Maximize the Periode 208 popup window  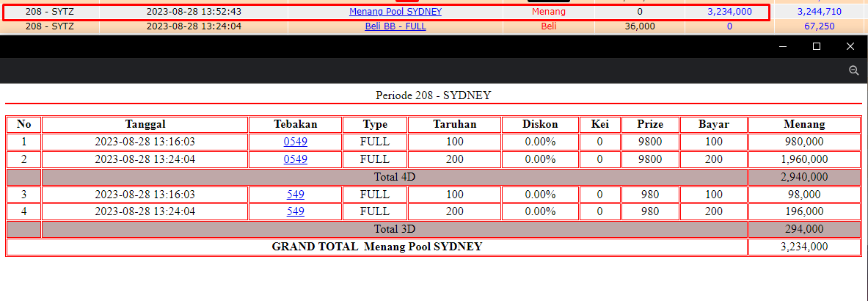817,46
